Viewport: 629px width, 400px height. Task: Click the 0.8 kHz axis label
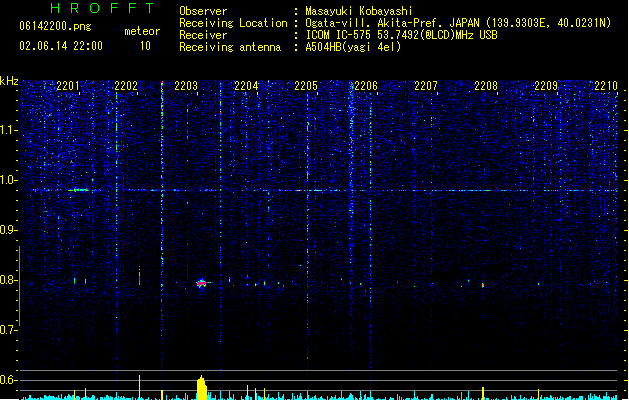coord(8,280)
